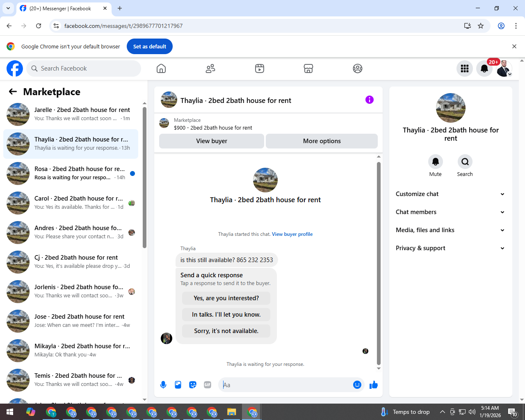This screenshot has height=420, width=525.
Task: Expand the Chat members section
Action: (x=450, y=212)
